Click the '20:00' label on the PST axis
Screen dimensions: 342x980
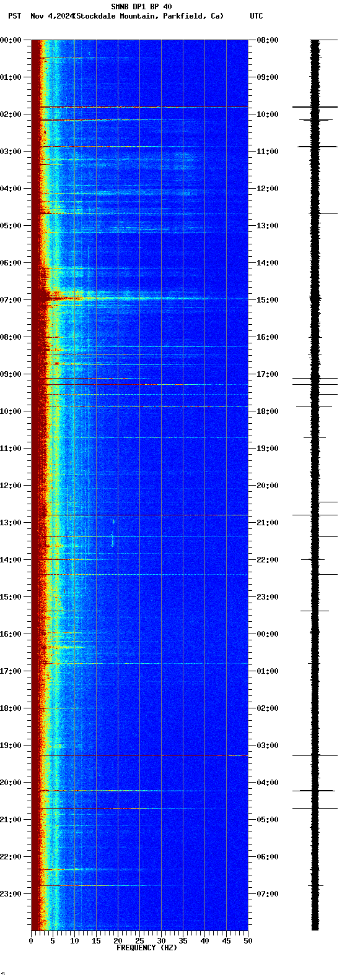pyautogui.click(x=11, y=783)
